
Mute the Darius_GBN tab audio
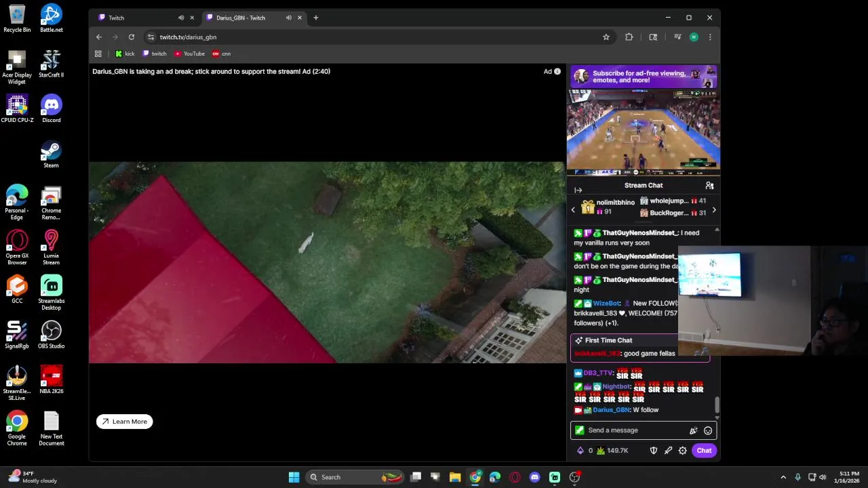[289, 18]
